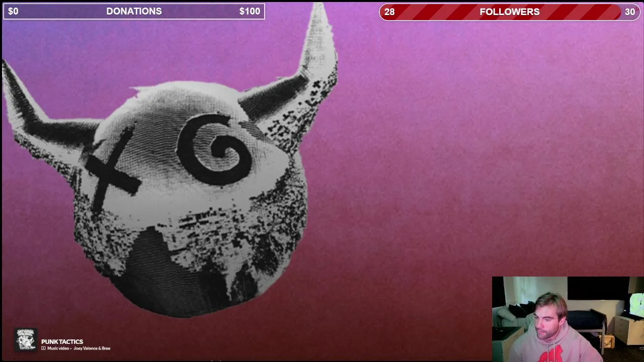This screenshot has height=362, width=644.
Task: Click the streamer webcam overlay
Action: [568, 319]
